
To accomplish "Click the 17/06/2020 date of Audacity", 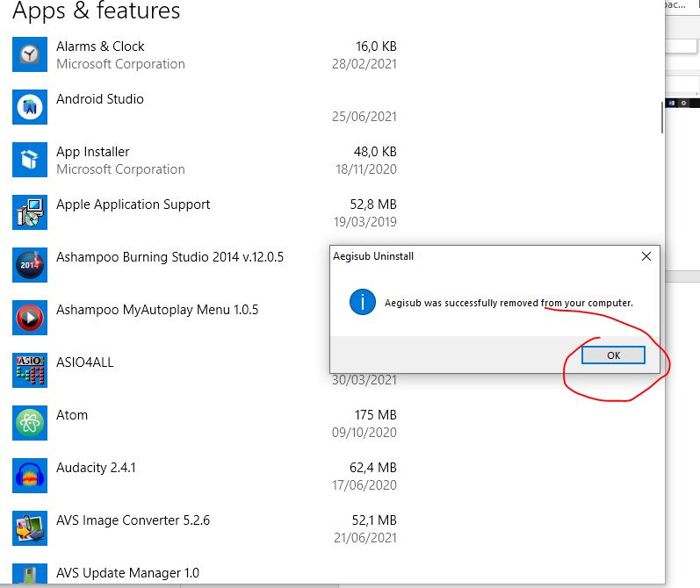I will [364, 485].
